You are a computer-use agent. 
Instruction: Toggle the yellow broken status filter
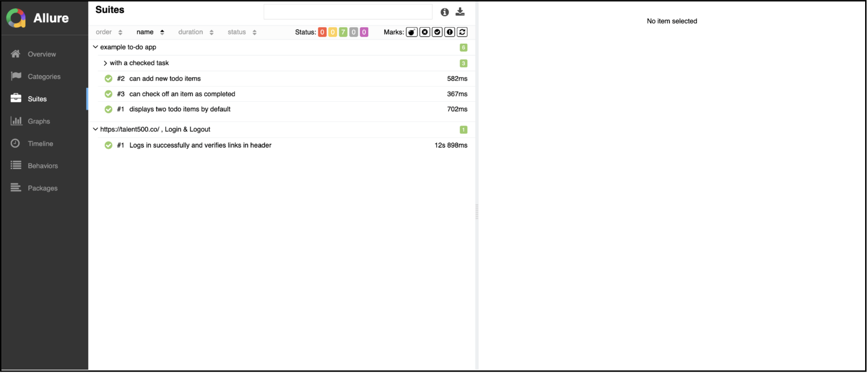coord(332,32)
